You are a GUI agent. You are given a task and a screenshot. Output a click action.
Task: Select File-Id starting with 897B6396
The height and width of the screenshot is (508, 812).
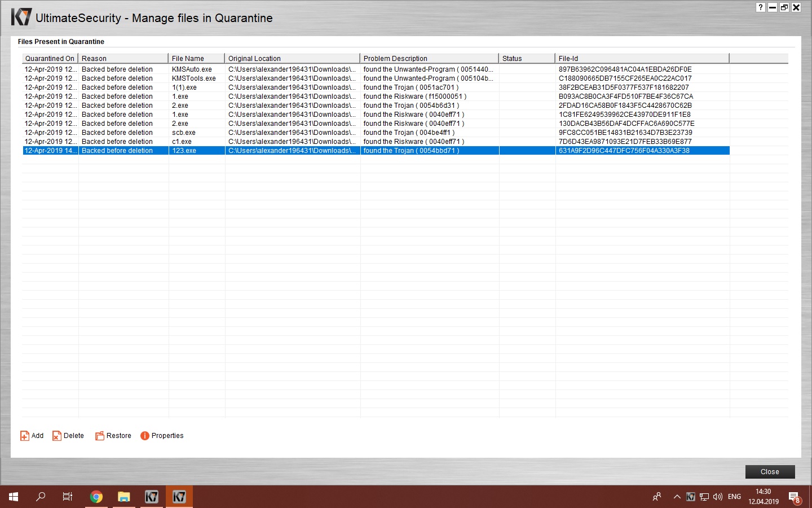pos(625,69)
